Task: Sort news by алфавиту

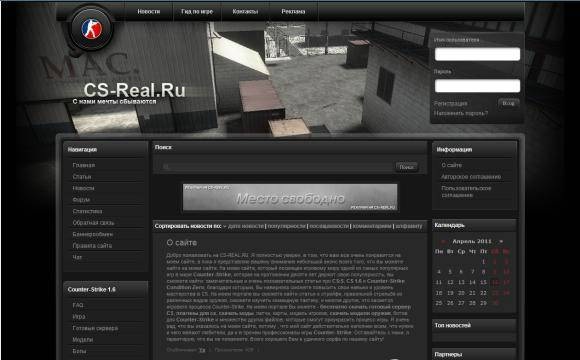Action: point(409,226)
